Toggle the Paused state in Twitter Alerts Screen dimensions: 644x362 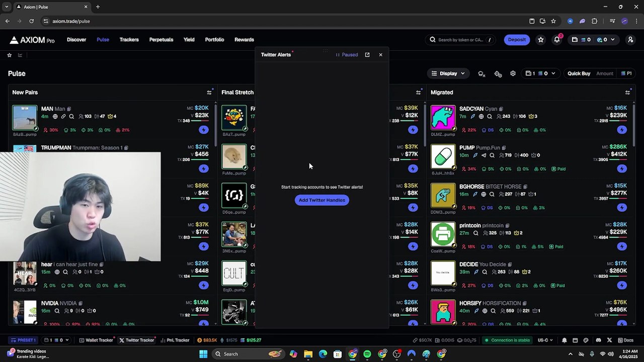point(347,55)
